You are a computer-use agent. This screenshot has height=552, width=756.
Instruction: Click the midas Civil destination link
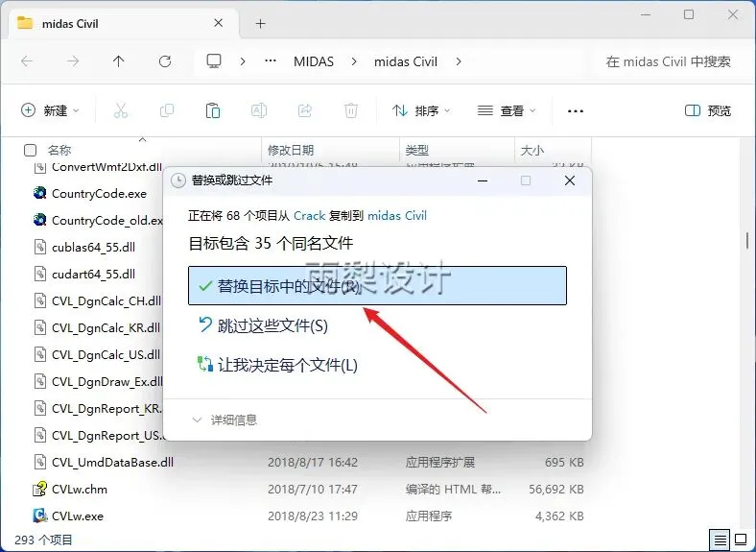coord(397,215)
